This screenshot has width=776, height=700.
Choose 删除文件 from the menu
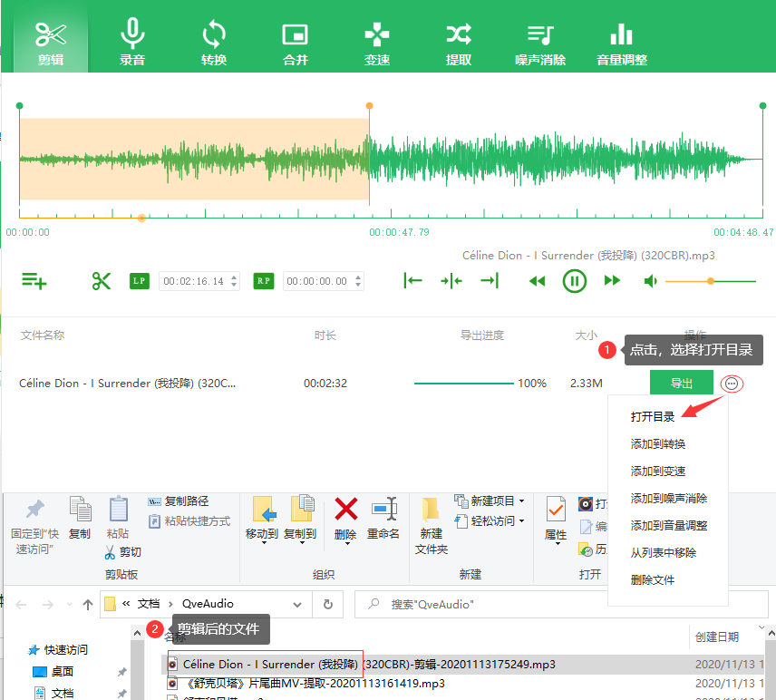(x=653, y=579)
